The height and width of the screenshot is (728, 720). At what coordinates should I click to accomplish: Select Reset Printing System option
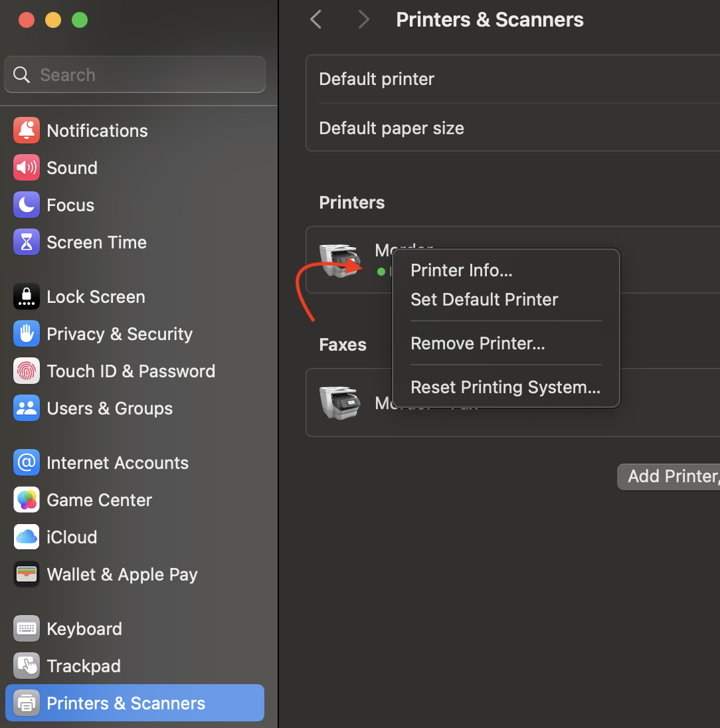(505, 387)
